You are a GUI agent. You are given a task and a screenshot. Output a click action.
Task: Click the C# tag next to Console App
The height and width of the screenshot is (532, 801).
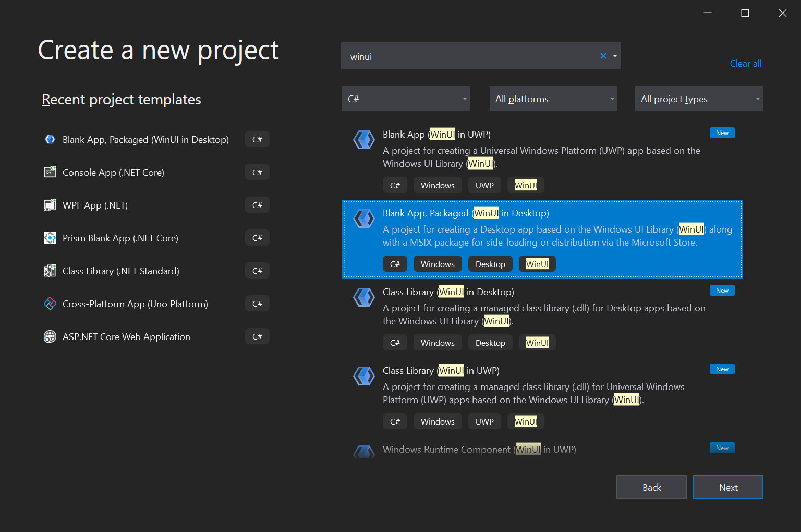(x=257, y=172)
